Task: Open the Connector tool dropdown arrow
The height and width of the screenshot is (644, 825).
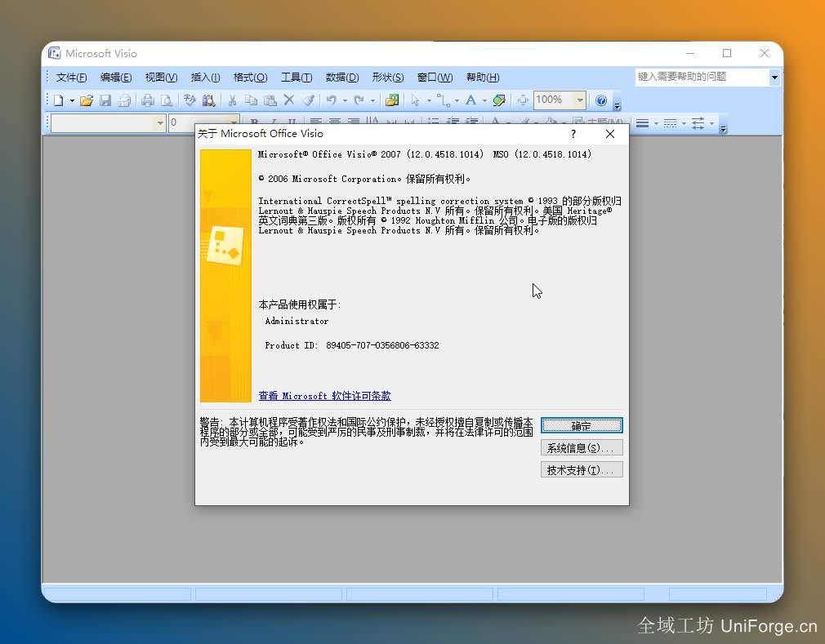Action: [x=457, y=100]
